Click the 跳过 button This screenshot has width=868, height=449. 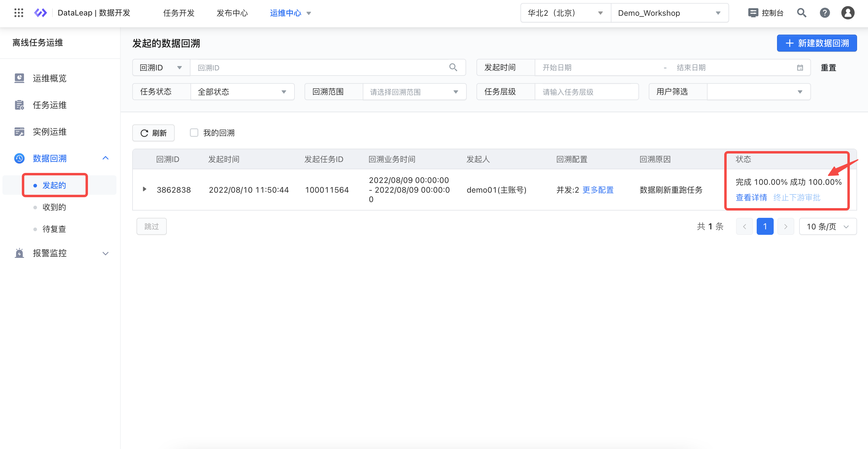(151, 226)
